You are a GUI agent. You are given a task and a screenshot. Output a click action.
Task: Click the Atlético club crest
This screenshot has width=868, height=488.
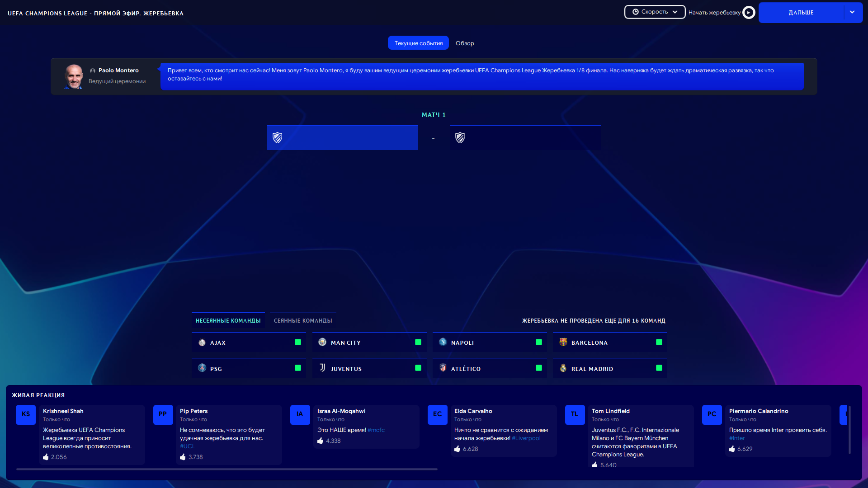point(443,368)
